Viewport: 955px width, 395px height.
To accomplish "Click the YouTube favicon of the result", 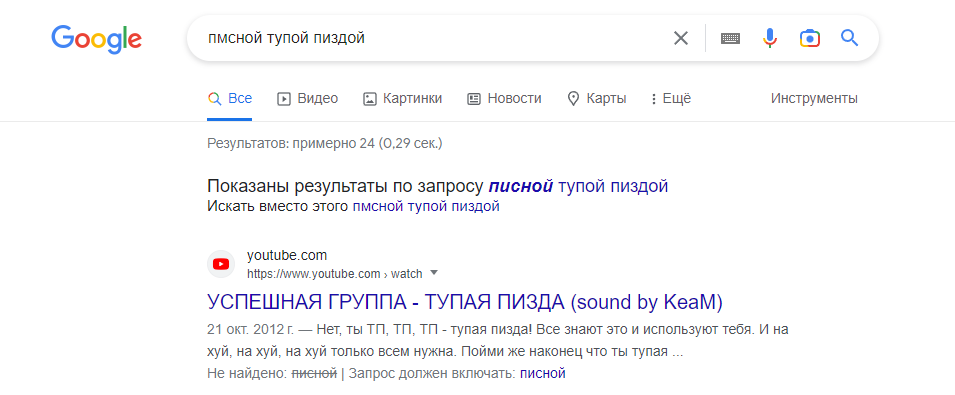I will 221,264.
